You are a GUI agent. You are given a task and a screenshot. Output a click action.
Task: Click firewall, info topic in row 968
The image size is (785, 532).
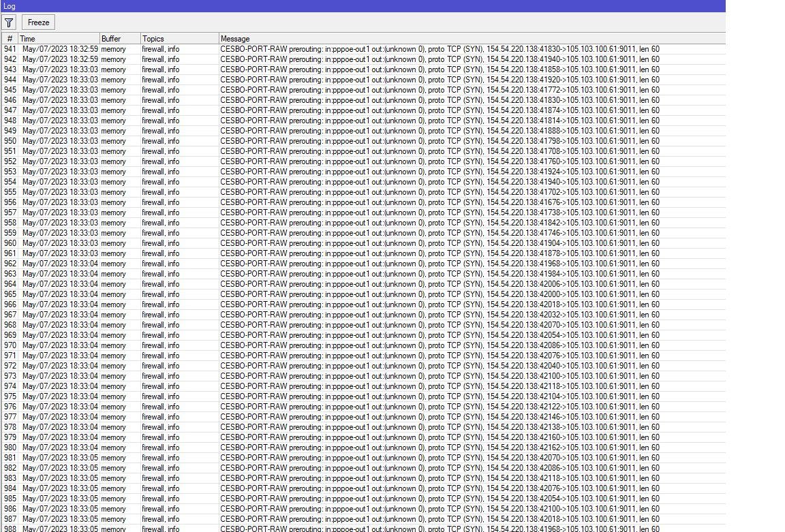(x=160, y=325)
